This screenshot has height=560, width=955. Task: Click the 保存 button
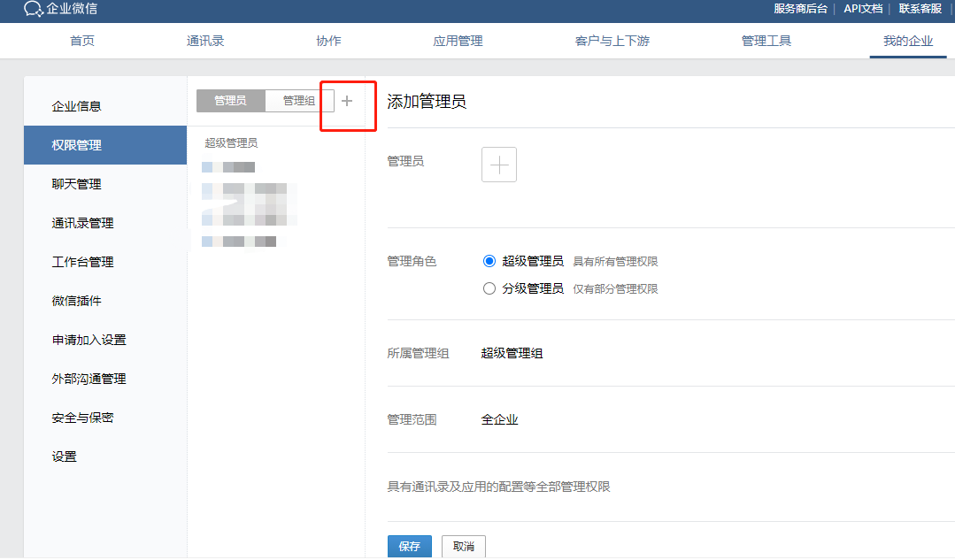409,546
